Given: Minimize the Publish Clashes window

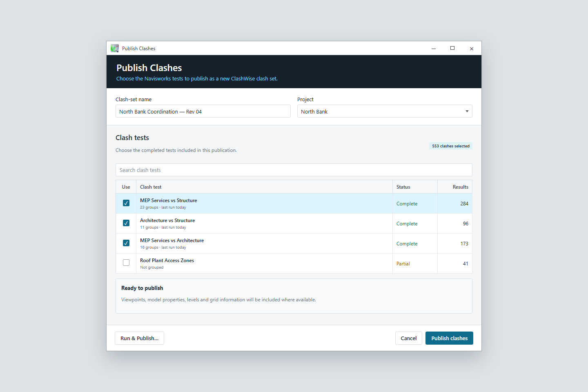Looking at the screenshot, I should coord(434,48).
